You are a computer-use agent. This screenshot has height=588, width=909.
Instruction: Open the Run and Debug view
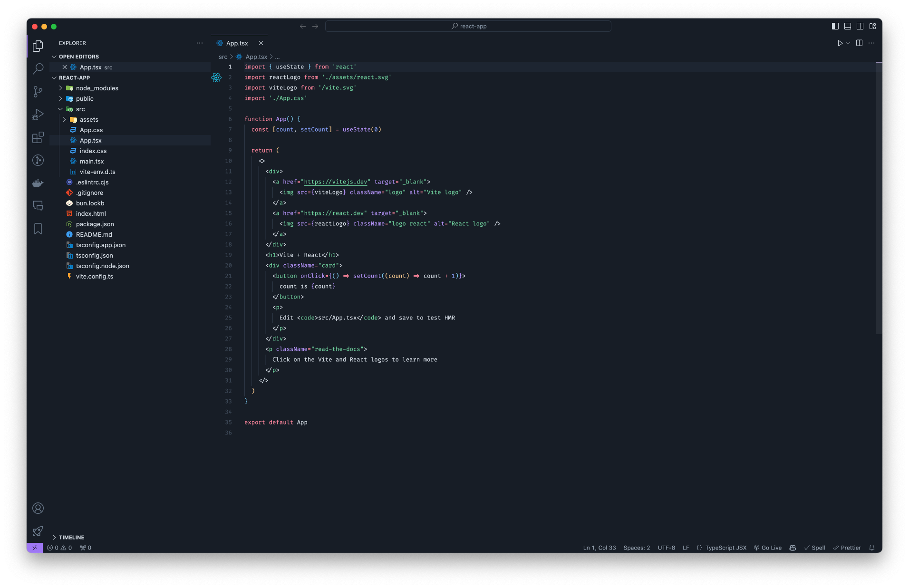38,114
